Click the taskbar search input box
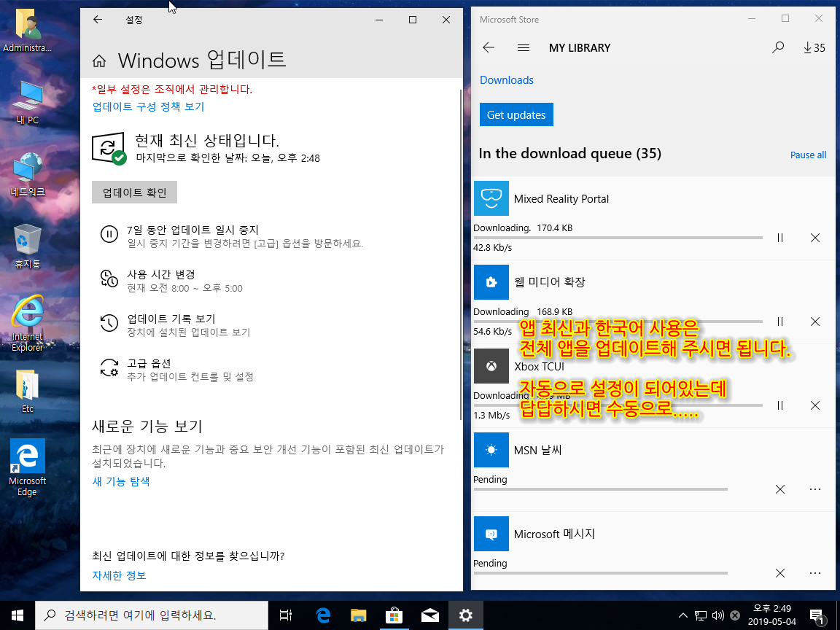 tap(152, 615)
